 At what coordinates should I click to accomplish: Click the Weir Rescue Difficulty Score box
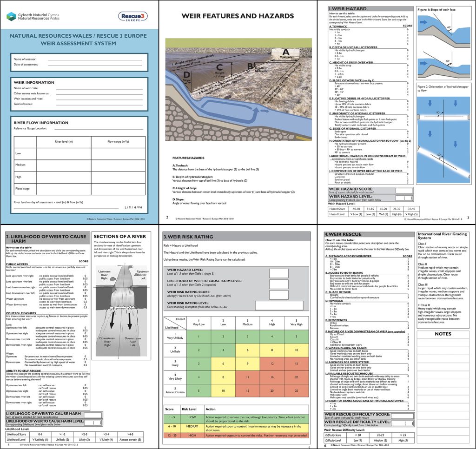click(402, 416)
